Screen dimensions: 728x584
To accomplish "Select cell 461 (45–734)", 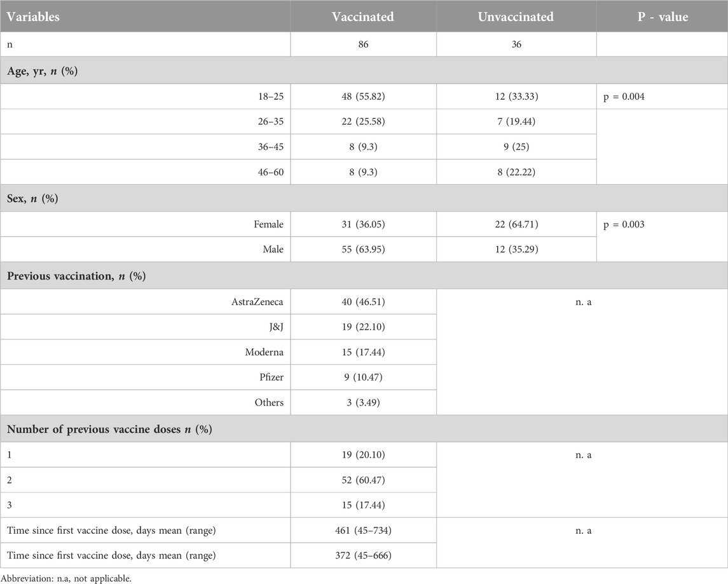I will tap(363, 530).
